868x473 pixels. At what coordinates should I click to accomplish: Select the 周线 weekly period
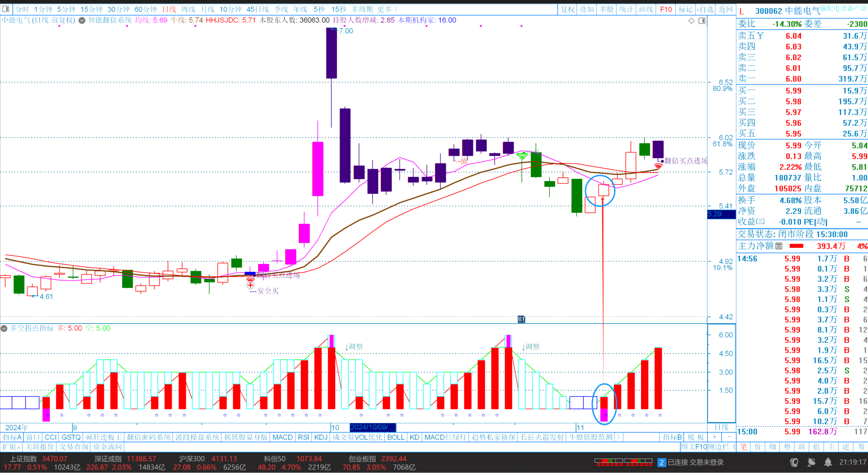click(x=189, y=9)
